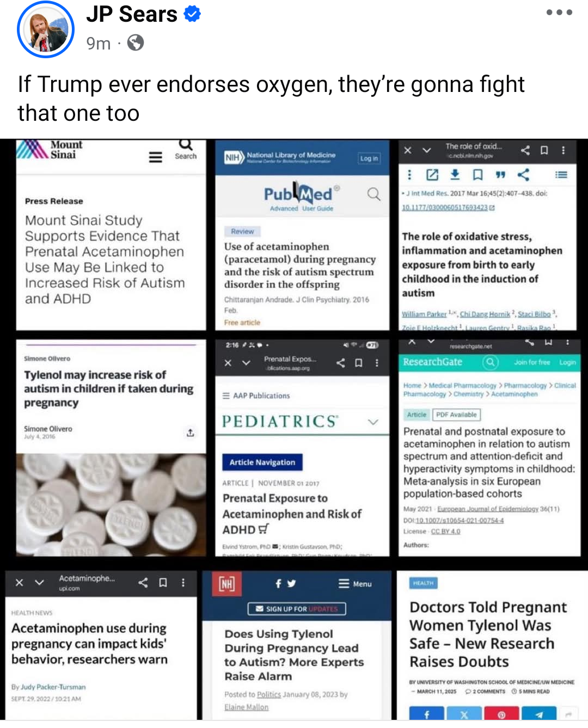588x728 pixels.
Task: Click Join for free on ResearchGate
Action: tap(532, 362)
